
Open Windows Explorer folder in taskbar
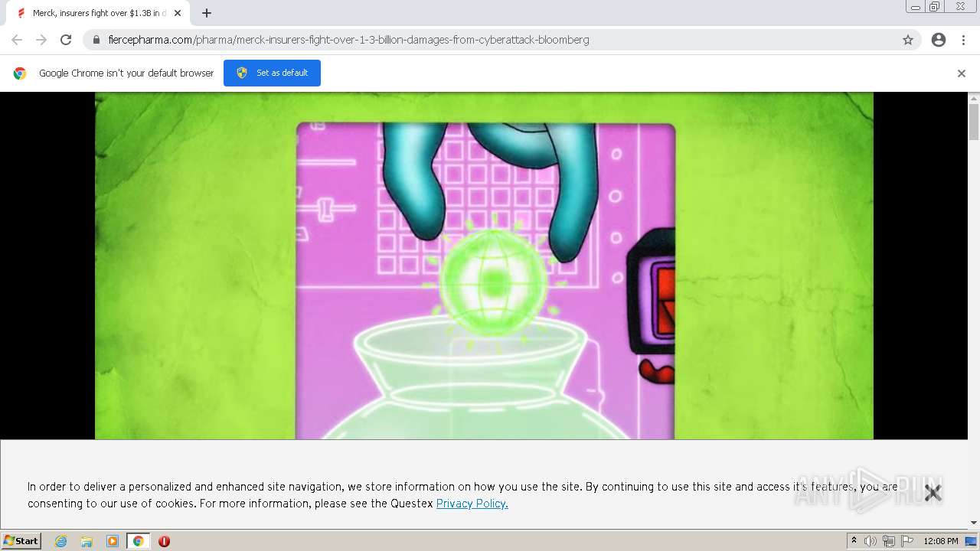(87, 541)
